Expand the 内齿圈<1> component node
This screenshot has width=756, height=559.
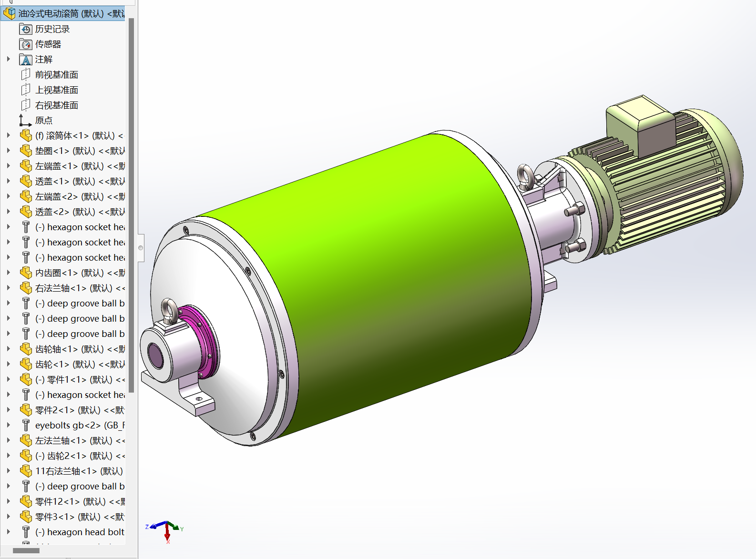pyautogui.click(x=9, y=273)
